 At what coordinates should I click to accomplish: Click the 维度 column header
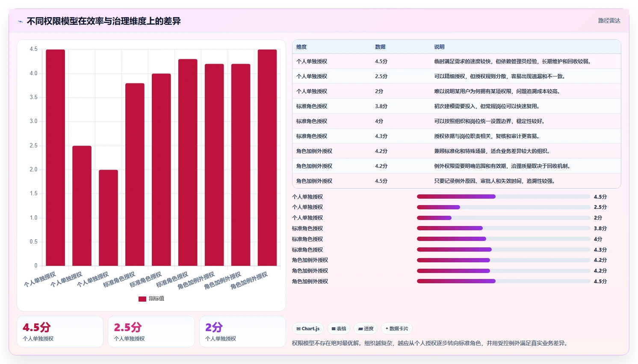[x=301, y=47]
